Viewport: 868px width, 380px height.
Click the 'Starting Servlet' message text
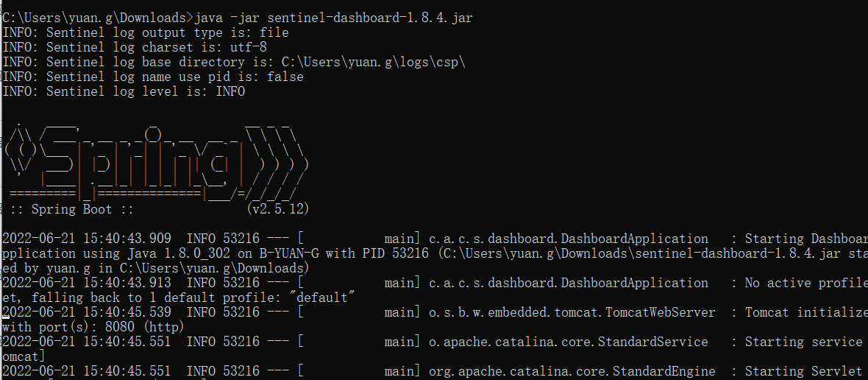pyautogui.click(x=802, y=371)
